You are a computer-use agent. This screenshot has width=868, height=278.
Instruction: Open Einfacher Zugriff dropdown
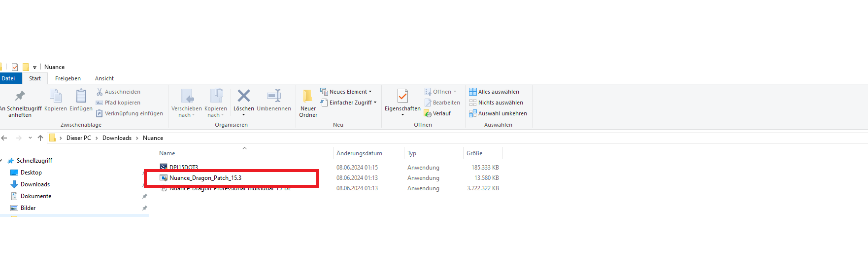coord(348,103)
